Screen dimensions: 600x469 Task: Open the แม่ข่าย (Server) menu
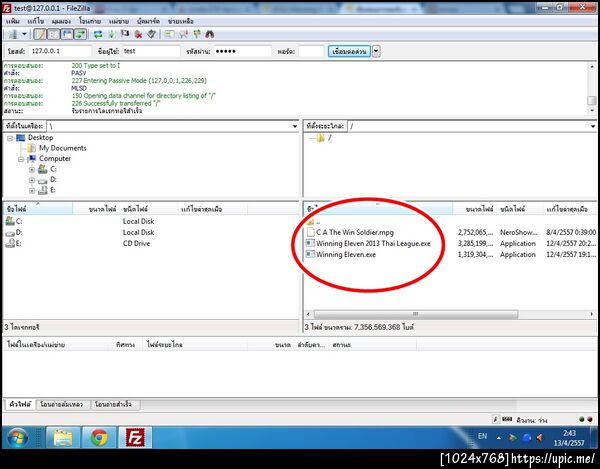click(x=119, y=21)
